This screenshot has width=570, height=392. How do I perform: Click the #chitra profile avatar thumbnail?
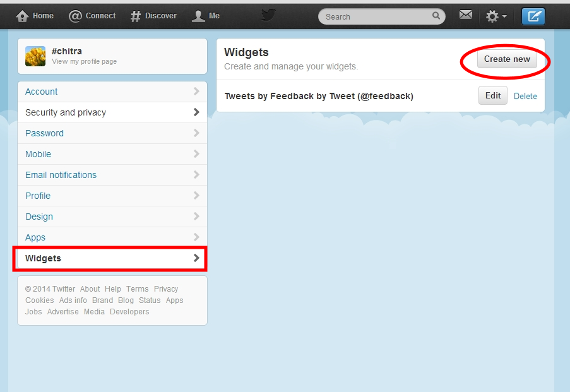pos(35,56)
